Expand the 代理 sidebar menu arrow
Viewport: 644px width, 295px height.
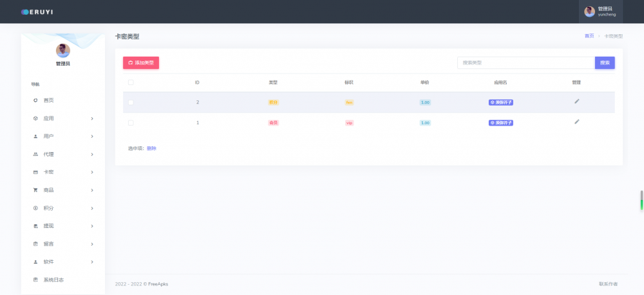(92, 155)
